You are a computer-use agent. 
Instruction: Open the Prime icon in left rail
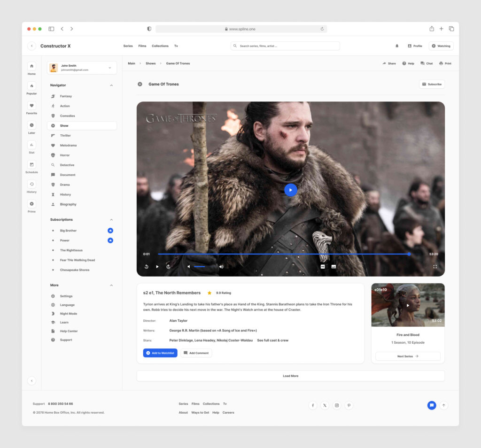pyautogui.click(x=31, y=204)
